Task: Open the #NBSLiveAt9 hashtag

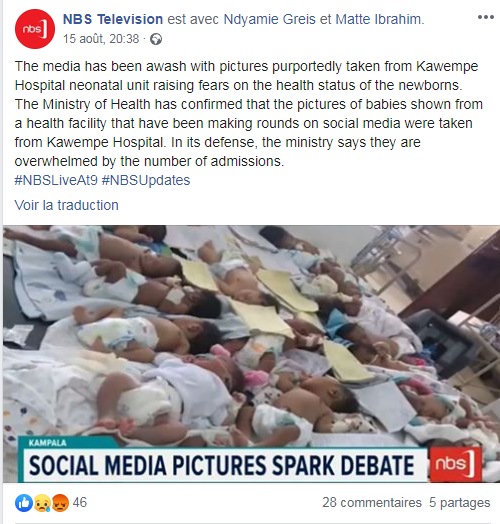Action: coord(56,180)
